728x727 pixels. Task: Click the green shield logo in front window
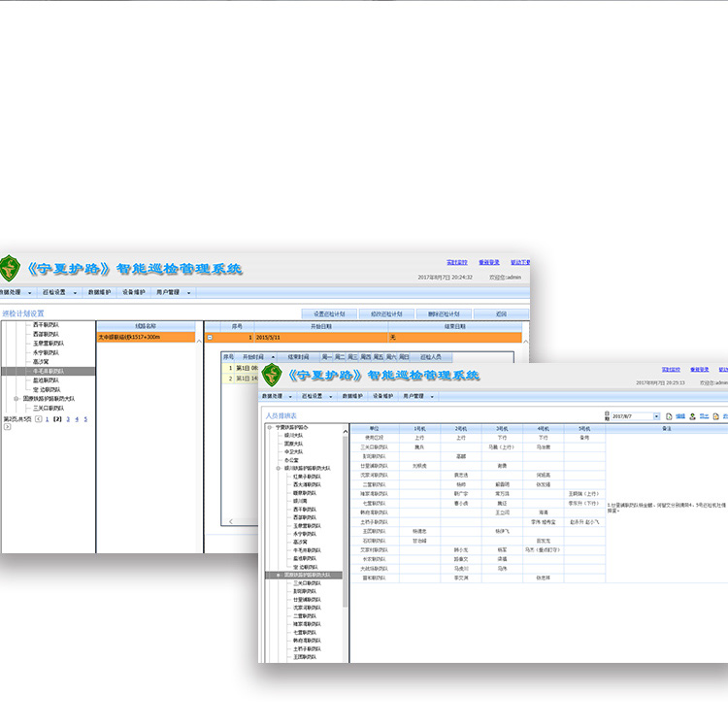coord(272,375)
